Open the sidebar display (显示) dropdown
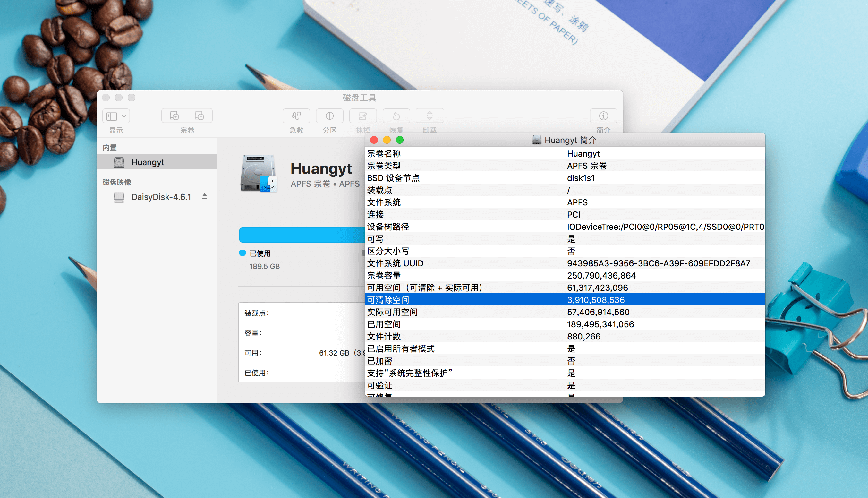 pos(116,116)
